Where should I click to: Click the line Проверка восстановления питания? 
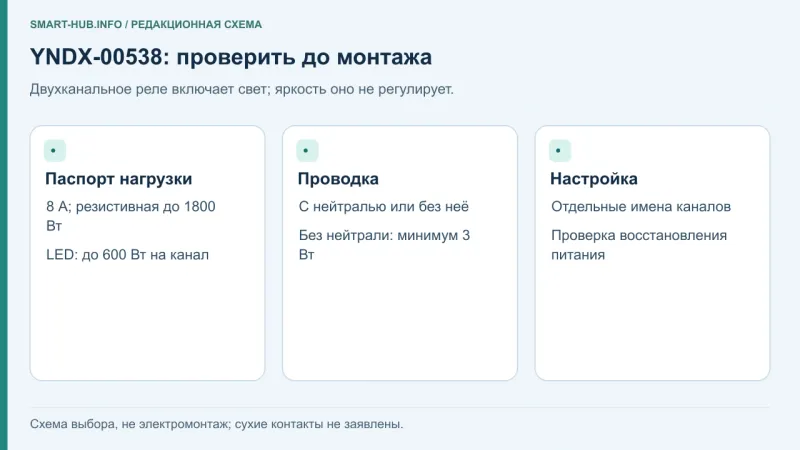(x=639, y=245)
